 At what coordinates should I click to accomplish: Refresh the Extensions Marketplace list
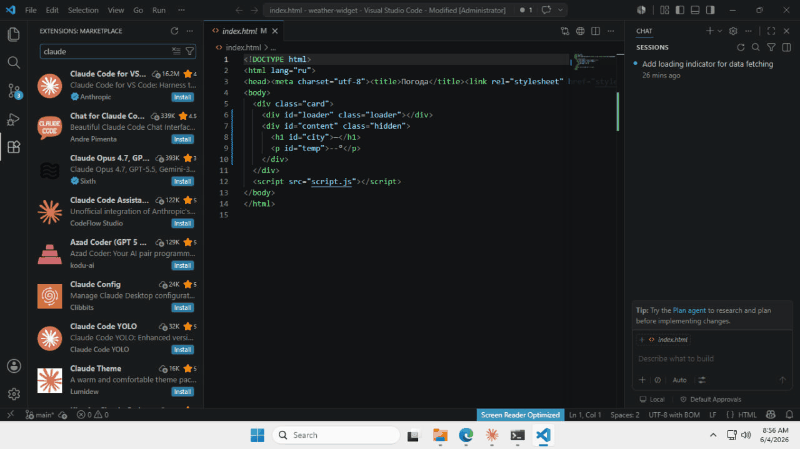click(x=174, y=31)
